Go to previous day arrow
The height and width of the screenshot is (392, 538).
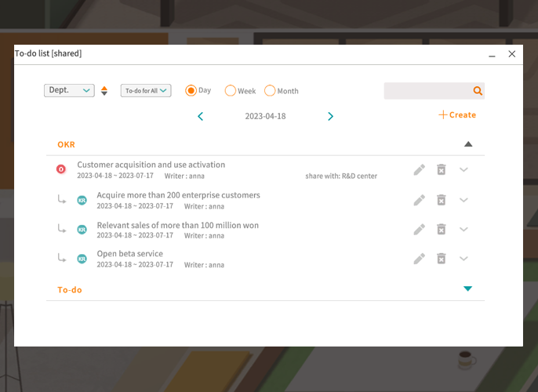tap(201, 116)
